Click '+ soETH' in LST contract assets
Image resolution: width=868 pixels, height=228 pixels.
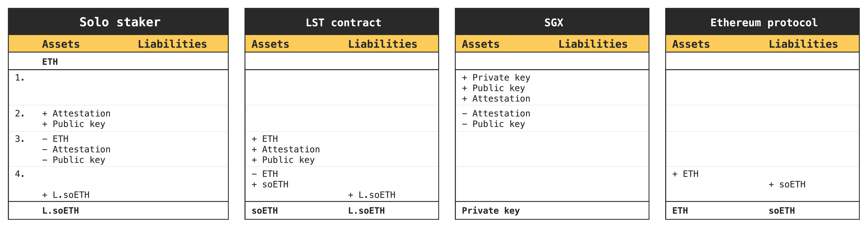tap(270, 185)
